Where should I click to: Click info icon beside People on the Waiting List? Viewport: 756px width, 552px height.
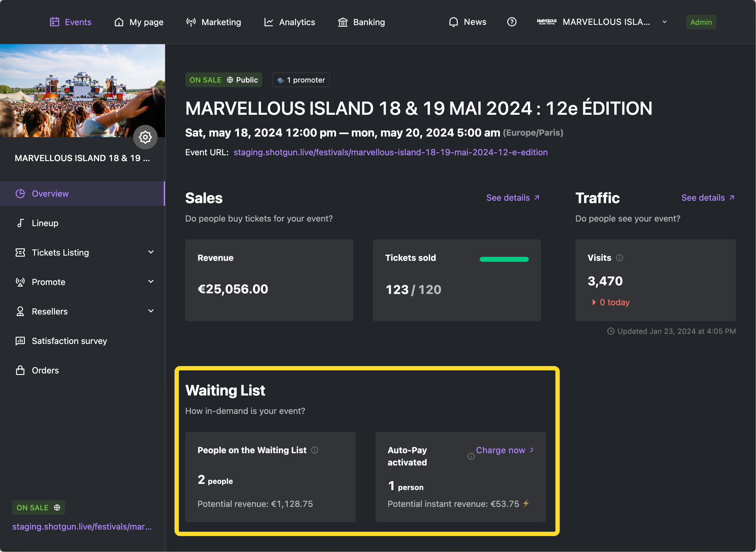[315, 450]
